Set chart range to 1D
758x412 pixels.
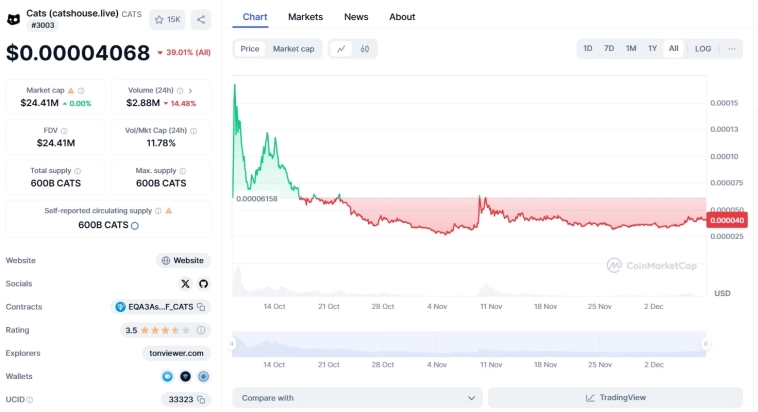[x=588, y=48]
